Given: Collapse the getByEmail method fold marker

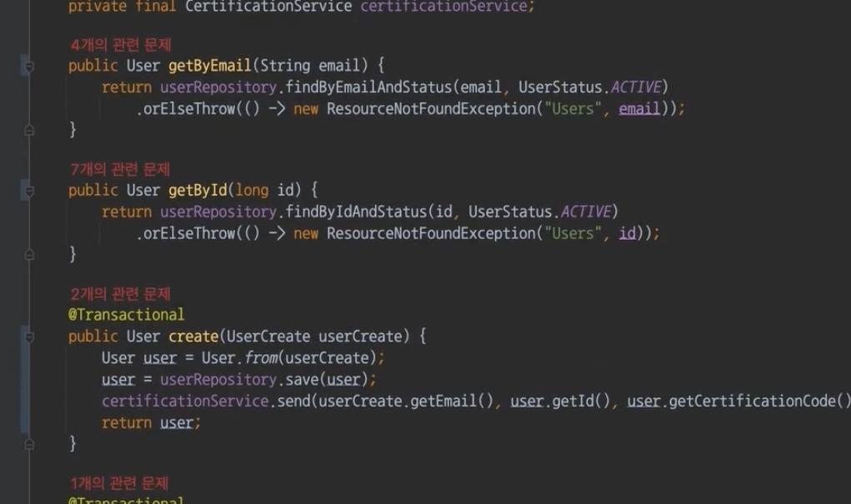Looking at the screenshot, I should pyautogui.click(x=29, y=67).
